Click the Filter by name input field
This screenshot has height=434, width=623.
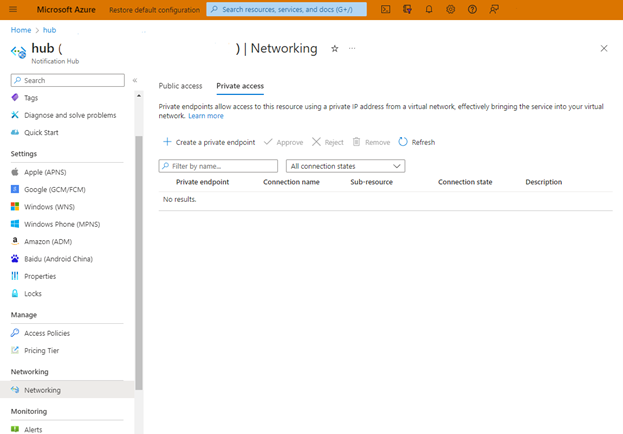click(x=218, y=166)
